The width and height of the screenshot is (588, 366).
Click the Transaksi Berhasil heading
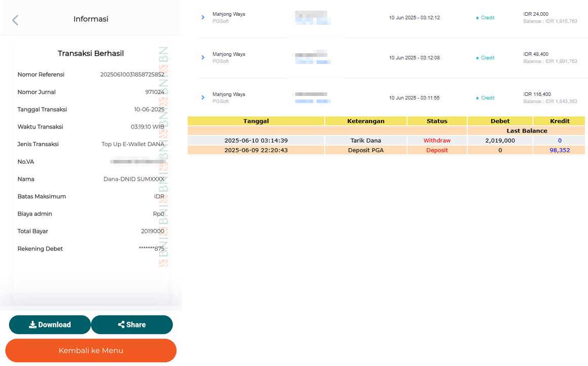coord(91,53)
